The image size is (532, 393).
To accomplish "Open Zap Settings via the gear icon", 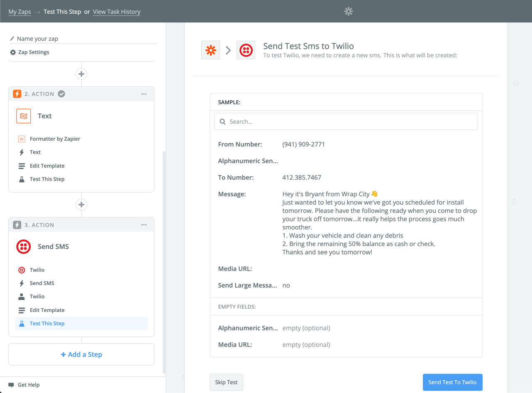I will click(12, 52).
